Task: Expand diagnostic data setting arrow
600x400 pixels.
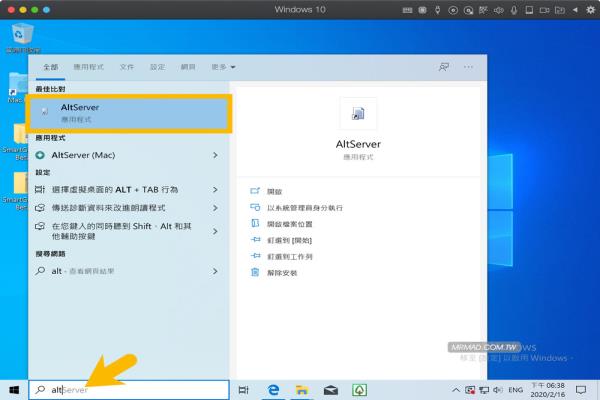Action: (215, 208)
